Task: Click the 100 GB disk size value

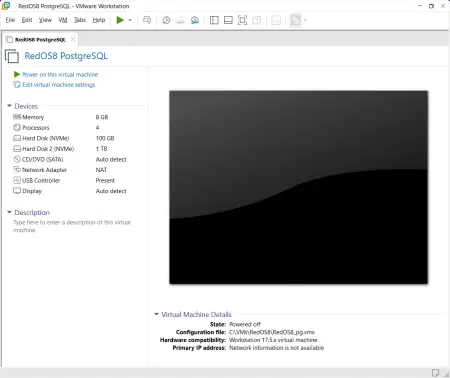Action: tap(105, 138)
